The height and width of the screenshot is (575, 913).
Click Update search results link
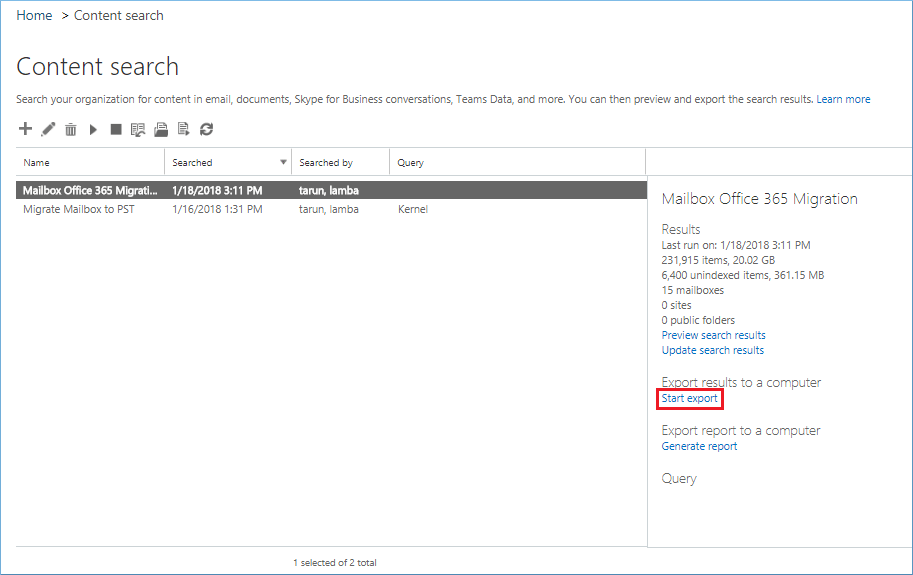pyautogui.click(x=713, y=350)
